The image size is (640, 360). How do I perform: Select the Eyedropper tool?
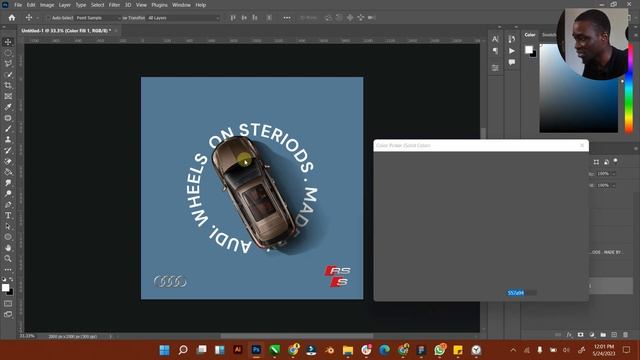click(8, 107)
